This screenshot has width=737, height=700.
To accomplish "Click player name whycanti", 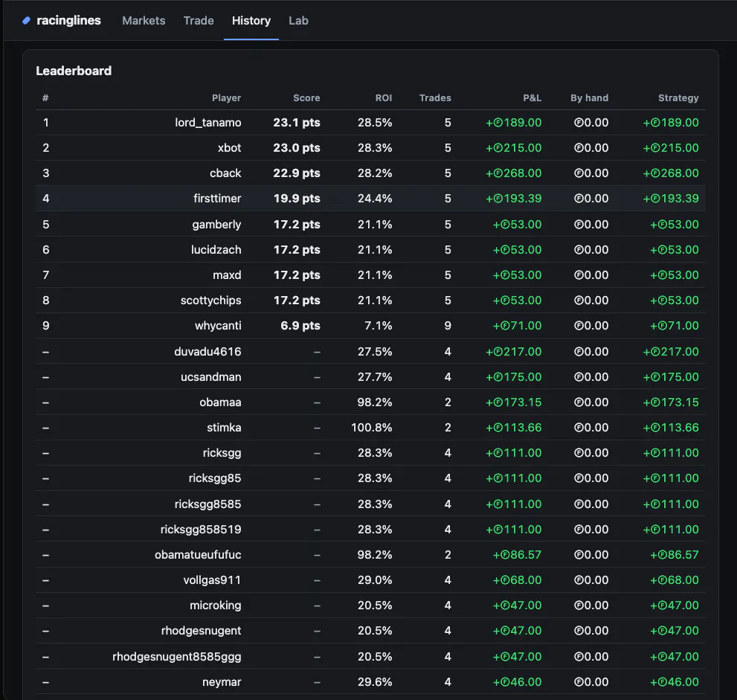I will click(x=218, y=326).
